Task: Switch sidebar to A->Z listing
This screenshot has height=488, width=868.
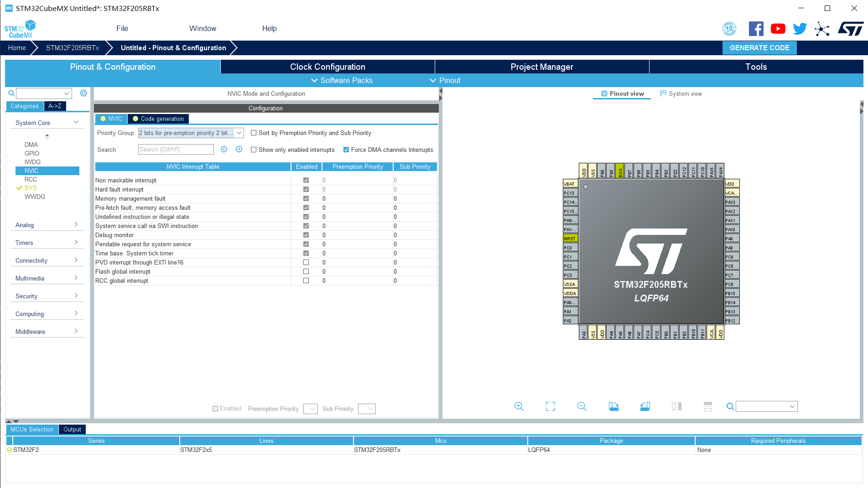Action: pyautogui.click(x=55, y=106)
